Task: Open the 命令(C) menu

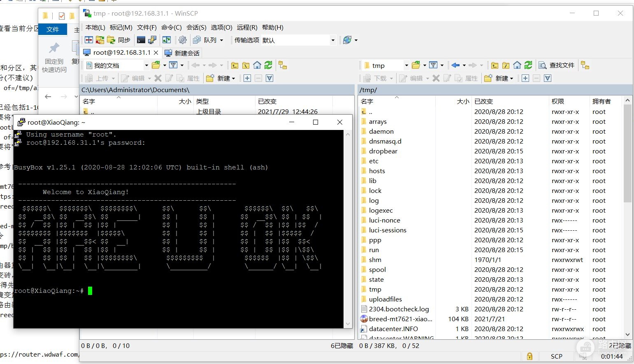Action: (172, 27)
